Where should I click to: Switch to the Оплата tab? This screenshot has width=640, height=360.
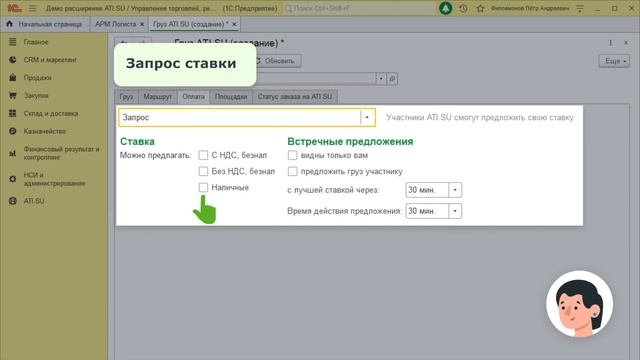193,97
